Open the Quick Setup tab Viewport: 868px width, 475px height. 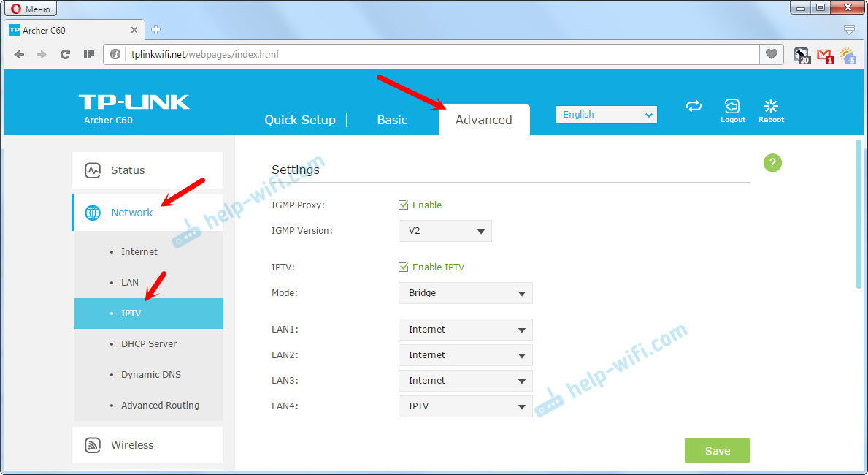(x=300, y=120)
